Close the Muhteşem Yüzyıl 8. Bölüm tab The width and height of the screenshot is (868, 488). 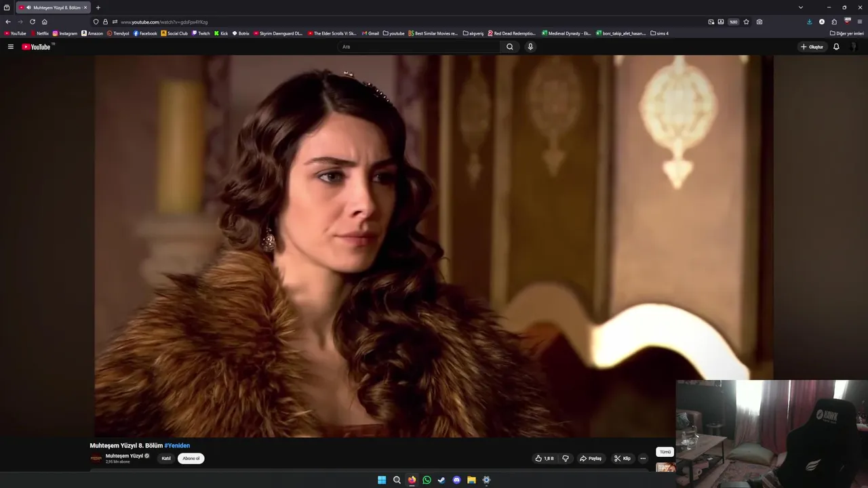click(85, 7)
